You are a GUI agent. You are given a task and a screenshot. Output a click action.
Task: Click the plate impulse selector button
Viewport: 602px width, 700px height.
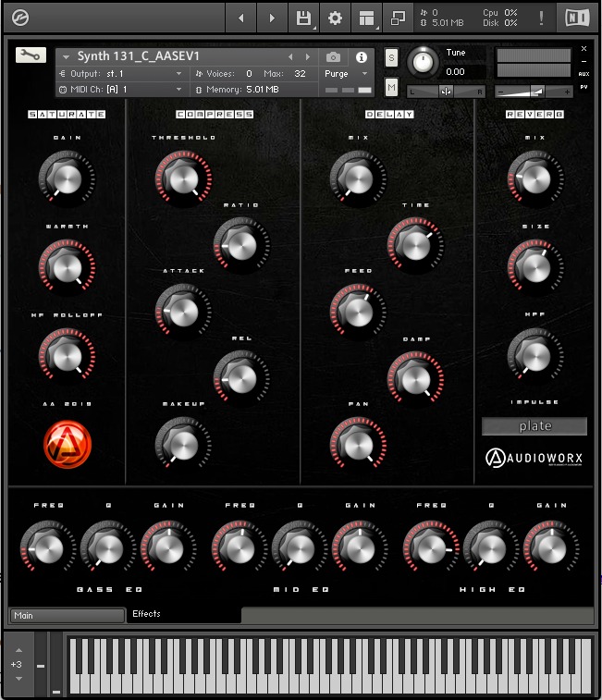[x=534, y=426]
